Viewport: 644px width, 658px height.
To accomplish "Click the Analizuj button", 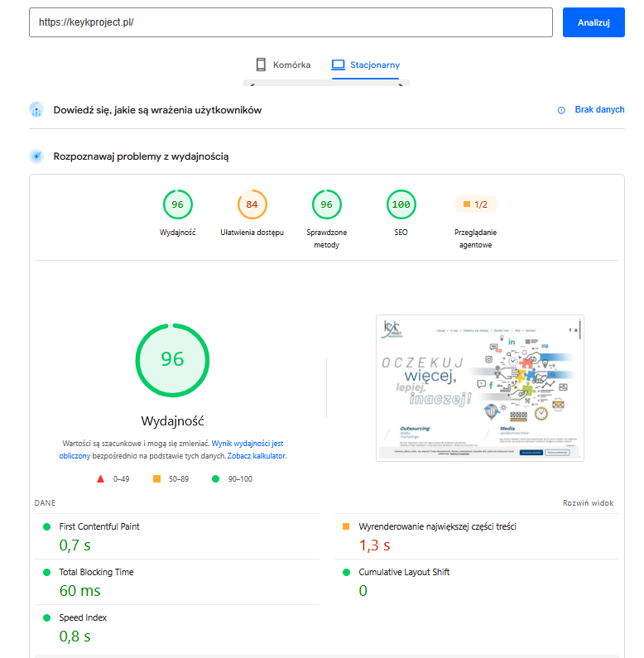I will (x=594, y=22).
